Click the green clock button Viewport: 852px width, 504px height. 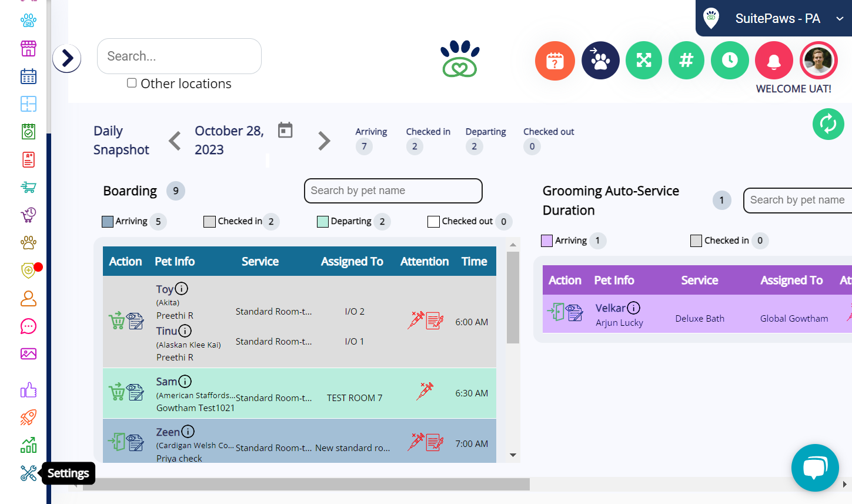(730, 60)
